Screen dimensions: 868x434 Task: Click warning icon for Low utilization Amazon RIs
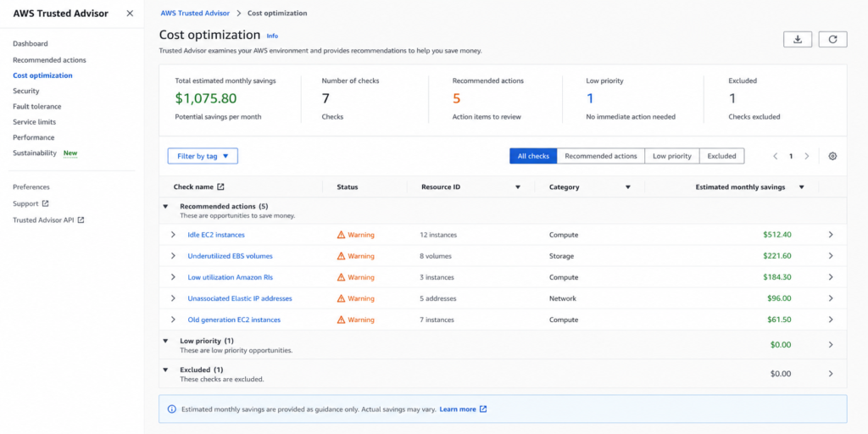tap(341, 277)
